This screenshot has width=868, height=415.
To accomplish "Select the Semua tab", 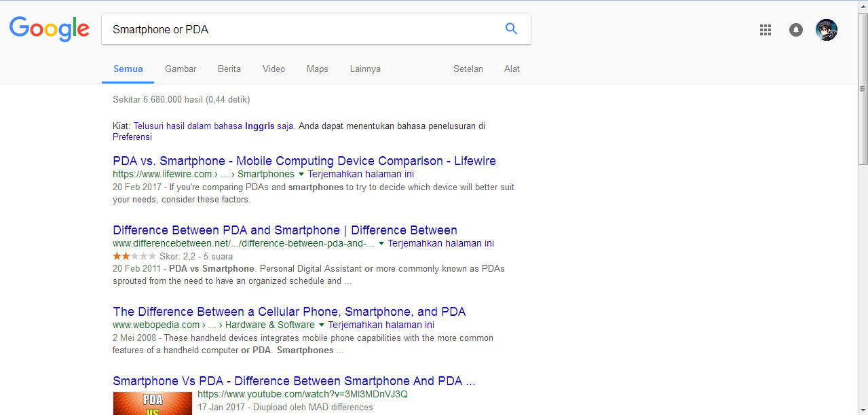I will 128,69.
